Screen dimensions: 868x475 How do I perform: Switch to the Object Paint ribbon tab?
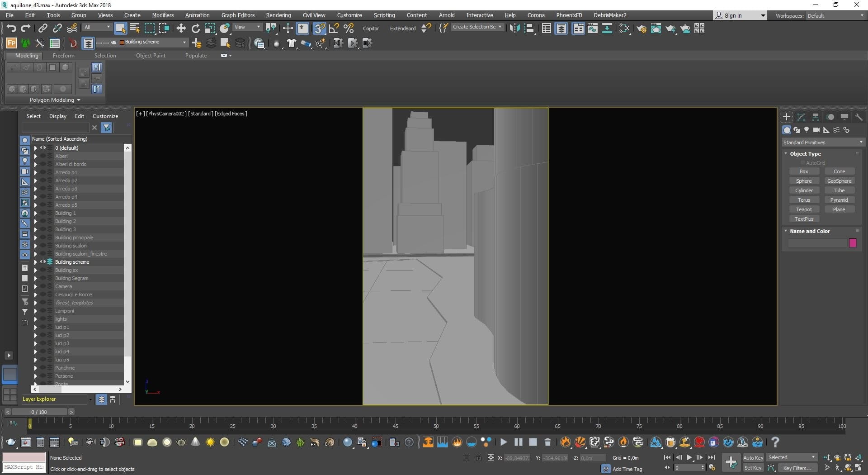[151, 56]
